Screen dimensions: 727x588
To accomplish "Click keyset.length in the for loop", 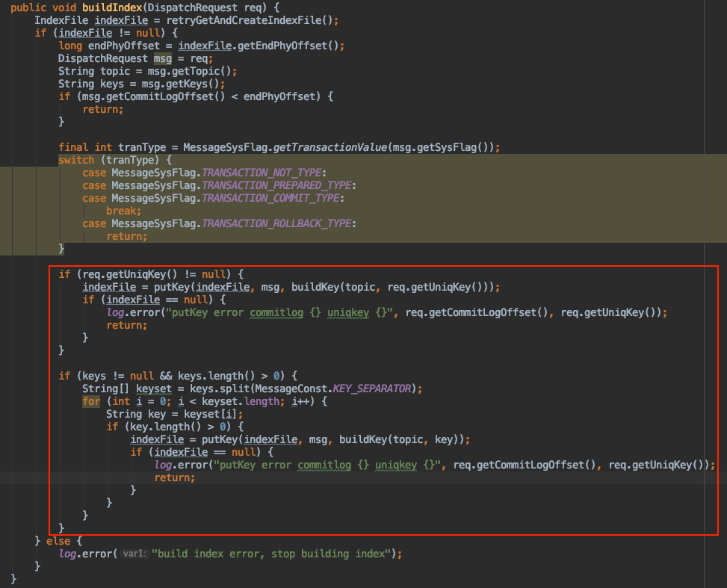I will [x=240, y=401].
